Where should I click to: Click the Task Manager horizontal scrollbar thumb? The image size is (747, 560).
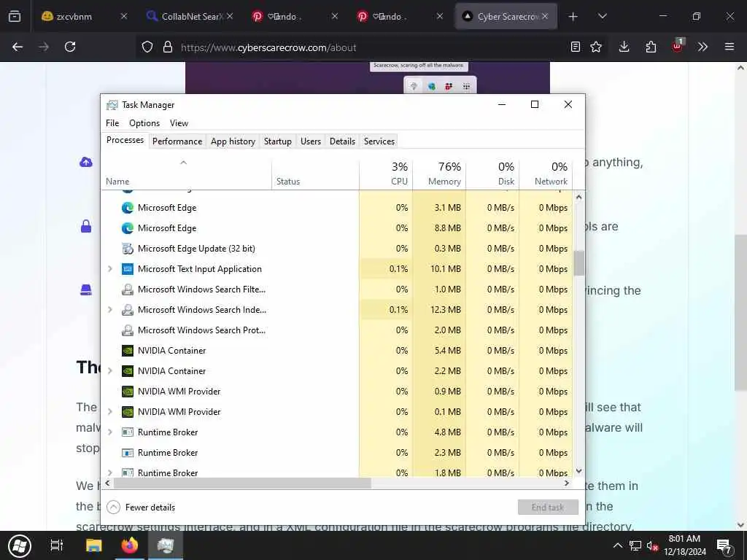pyautogui.click(x=242, y=483)
